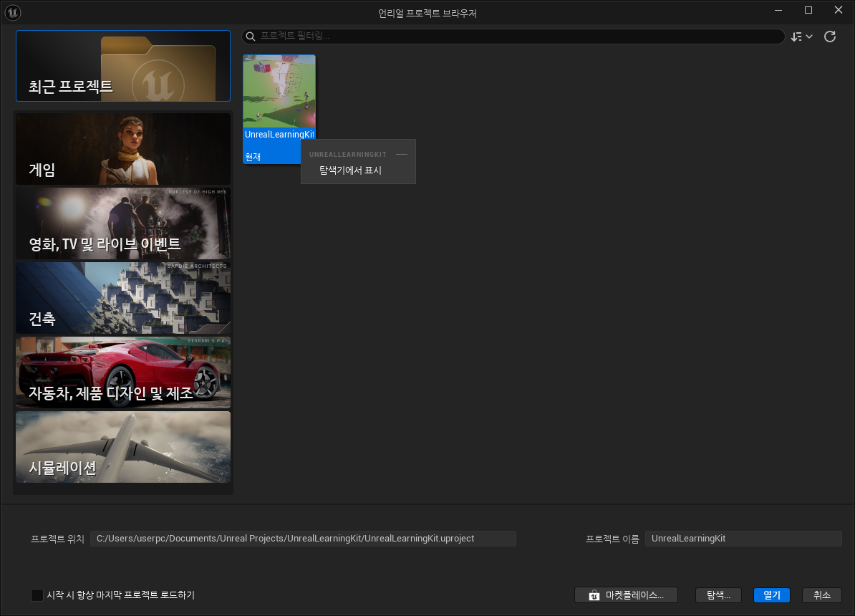Screen dimensions: 855x616
Task: Select the 최근 프로젝트 category
Action: [x=123, y=66]
